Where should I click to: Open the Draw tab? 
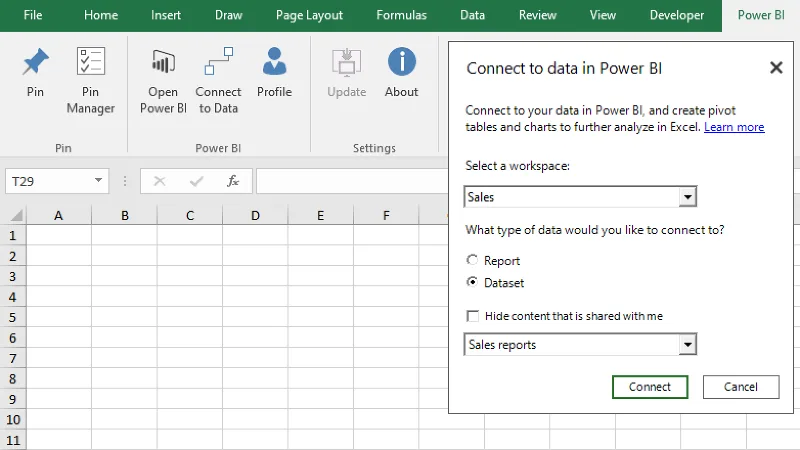(x=229, y=15)
